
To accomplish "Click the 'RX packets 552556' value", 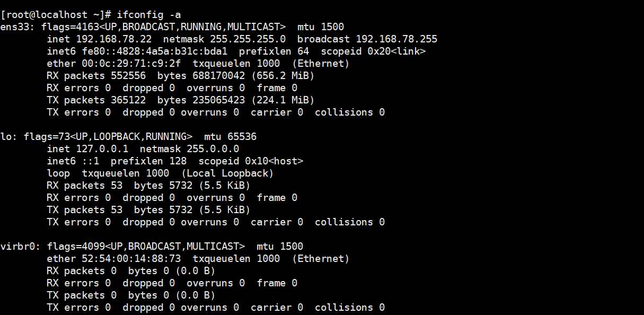I will pos(96,76).
